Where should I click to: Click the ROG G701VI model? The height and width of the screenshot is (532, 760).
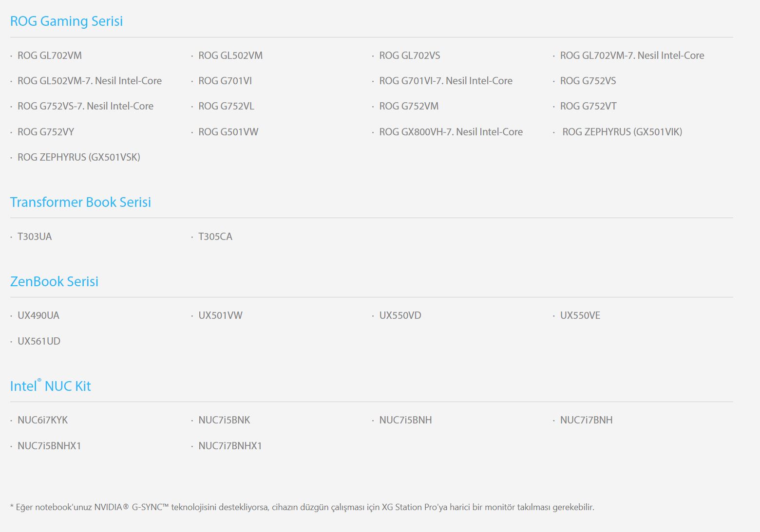225,81
